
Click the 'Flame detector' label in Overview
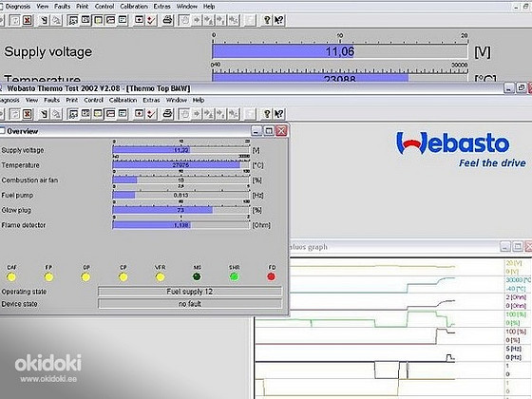(x=24, y=225)
